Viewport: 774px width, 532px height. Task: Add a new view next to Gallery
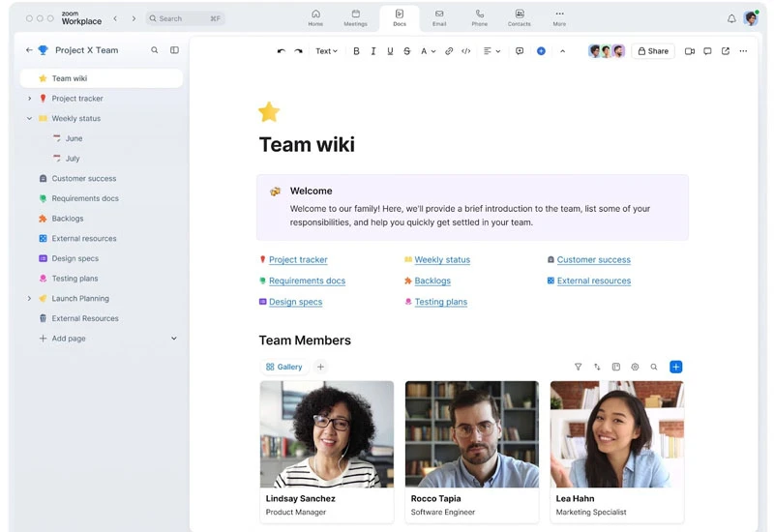tap(320, 368)
